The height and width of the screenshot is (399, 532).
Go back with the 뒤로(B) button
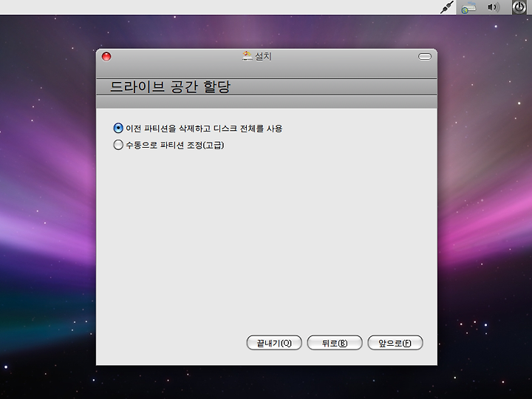[335, 343]
